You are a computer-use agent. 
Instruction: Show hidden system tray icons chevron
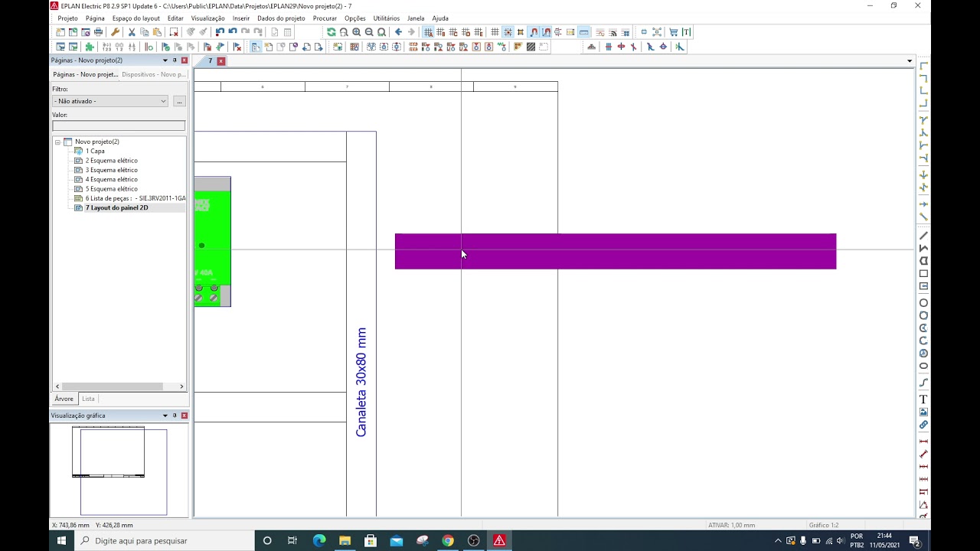pyautogui.click(x=778, y=541)
